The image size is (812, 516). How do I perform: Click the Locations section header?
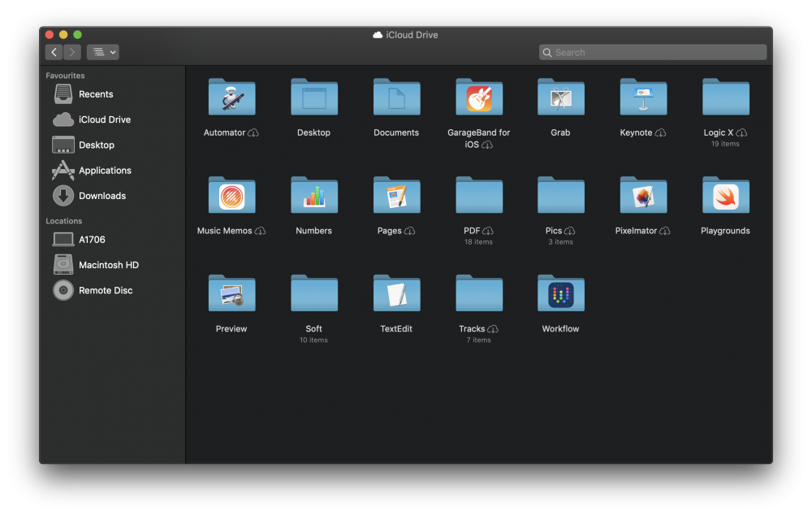coord(63,221)
